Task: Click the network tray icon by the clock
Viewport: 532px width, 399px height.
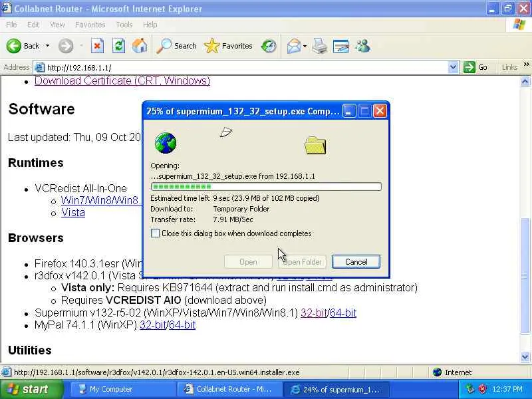Action: coord(469,389)
